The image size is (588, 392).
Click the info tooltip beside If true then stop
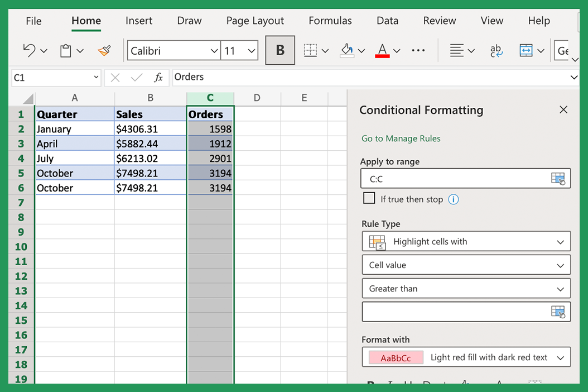click(453, 199)
